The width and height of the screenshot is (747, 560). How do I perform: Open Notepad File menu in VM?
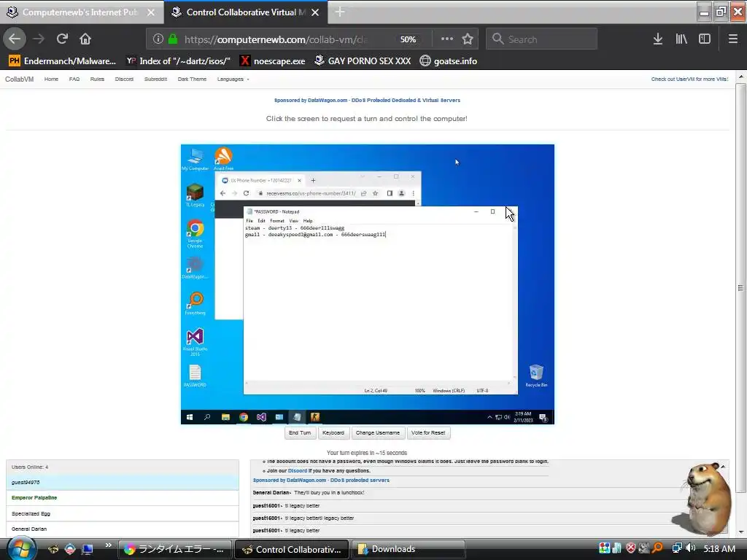point(249,221)
